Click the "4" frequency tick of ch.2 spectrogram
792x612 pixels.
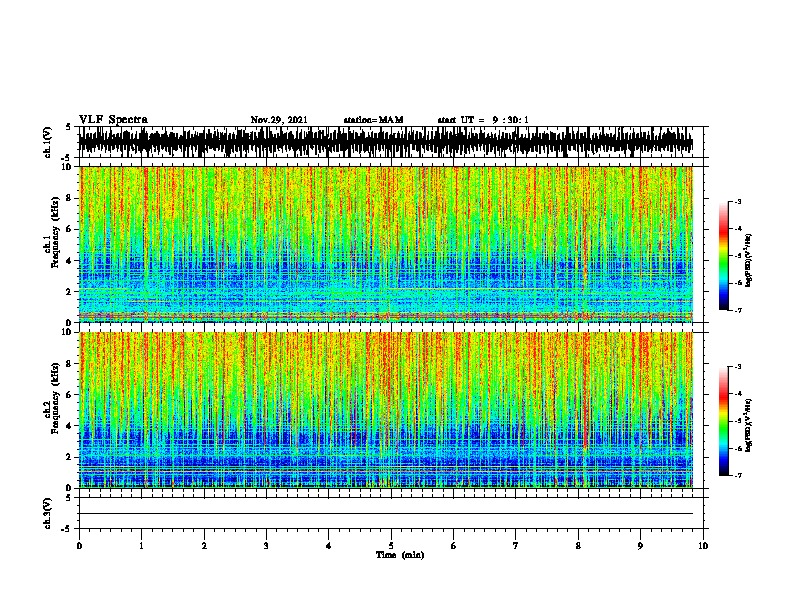[x=70, y=426]
